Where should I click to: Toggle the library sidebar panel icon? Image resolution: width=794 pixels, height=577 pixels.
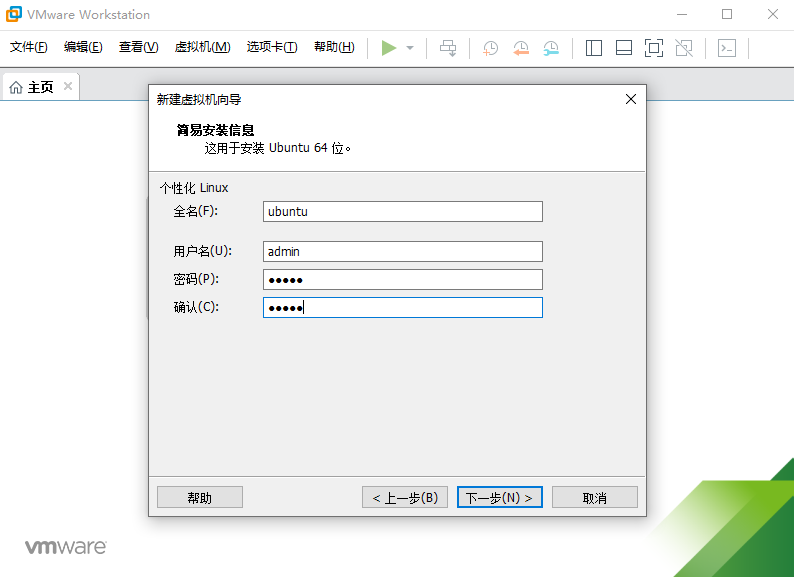point(593,48)
